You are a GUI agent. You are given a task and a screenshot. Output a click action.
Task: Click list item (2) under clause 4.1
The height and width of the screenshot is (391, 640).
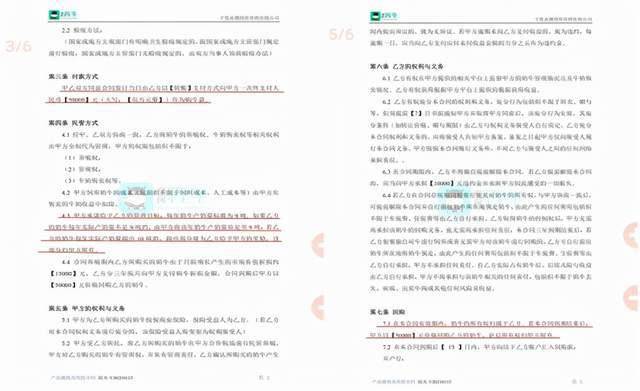pos(83,169)
